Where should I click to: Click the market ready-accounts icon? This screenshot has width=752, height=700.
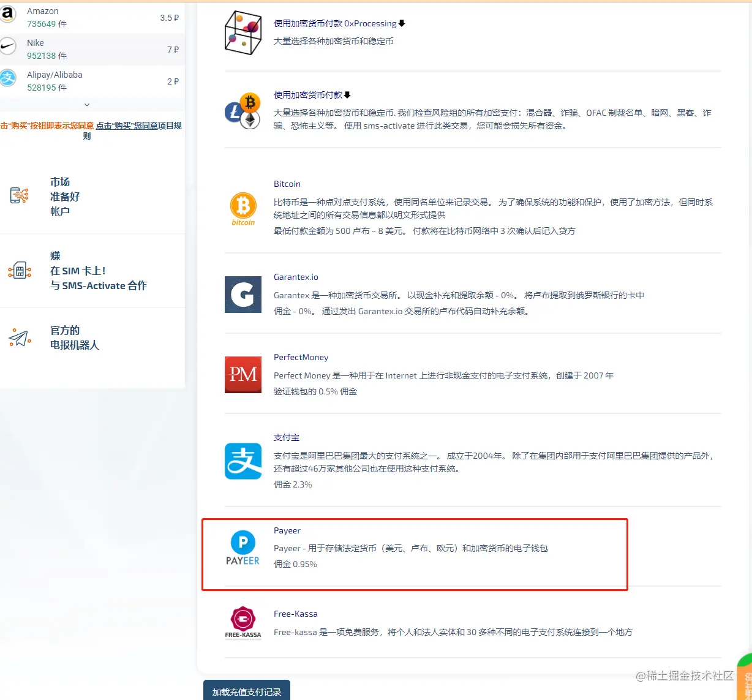coord(20,195)
